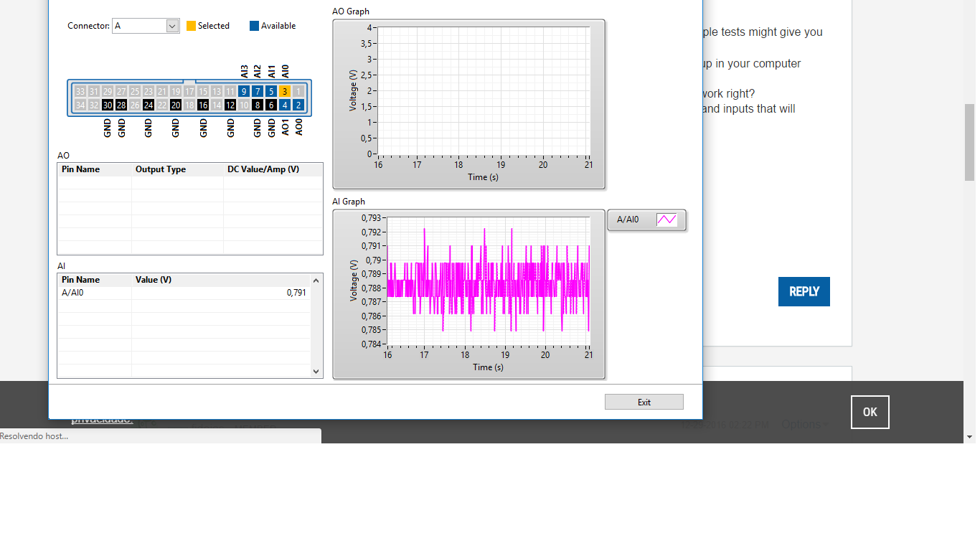Viewport: 980px width, 551px height.
Task: Click black GND pin 6
Action: 271,105
